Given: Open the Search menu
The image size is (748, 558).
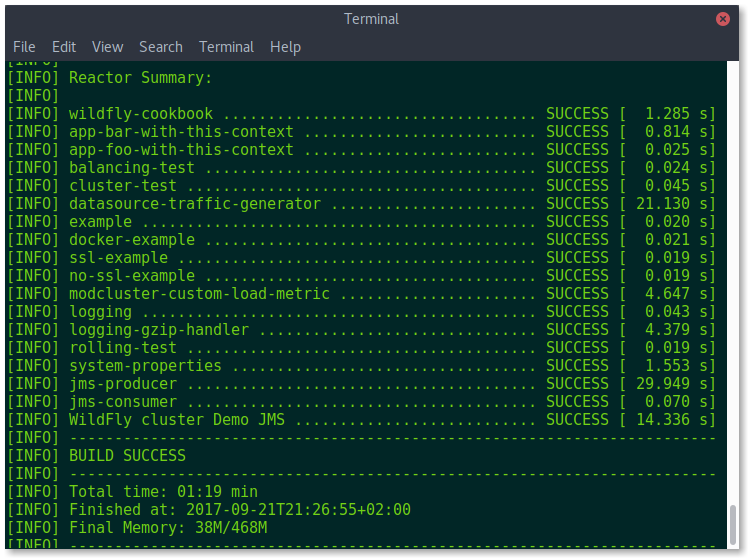Looking at the screenshot, I should (161, 47).
